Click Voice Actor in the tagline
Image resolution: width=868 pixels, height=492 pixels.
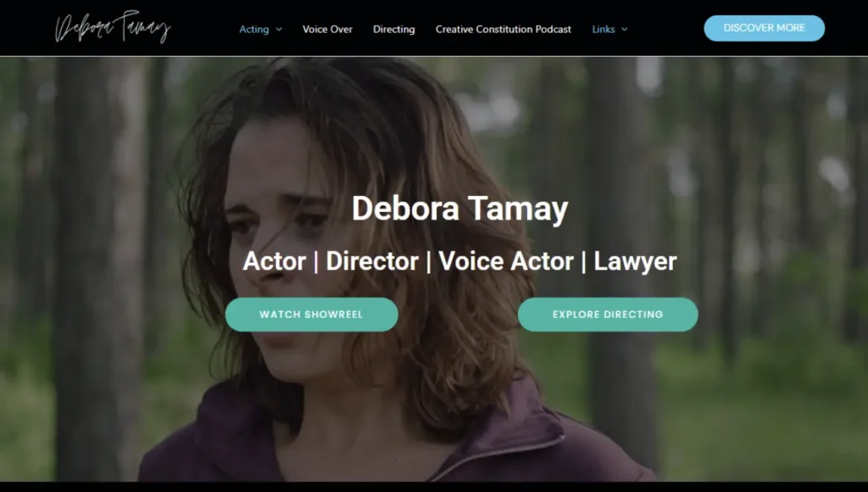506,261
